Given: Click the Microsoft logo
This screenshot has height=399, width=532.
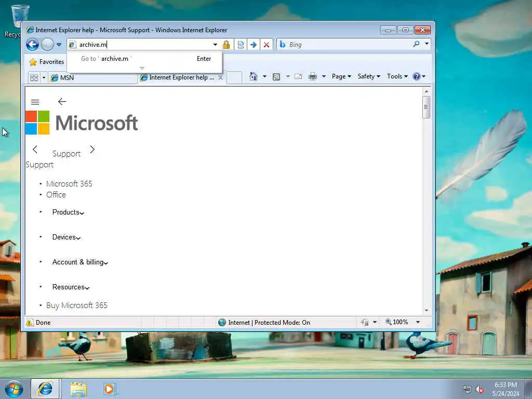Looking at the screenshot, I should 82,123.
